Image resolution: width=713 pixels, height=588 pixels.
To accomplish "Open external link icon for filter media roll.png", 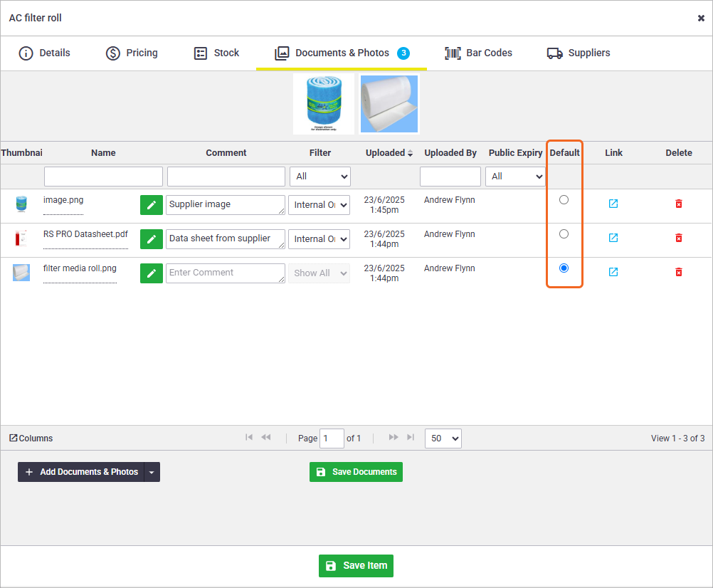I will pos(613,271).
